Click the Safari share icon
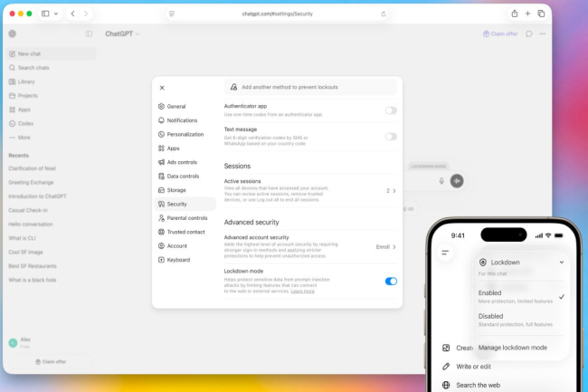This screenshot has width=588, height=392. pyautogui.click(x=515, y=14)
